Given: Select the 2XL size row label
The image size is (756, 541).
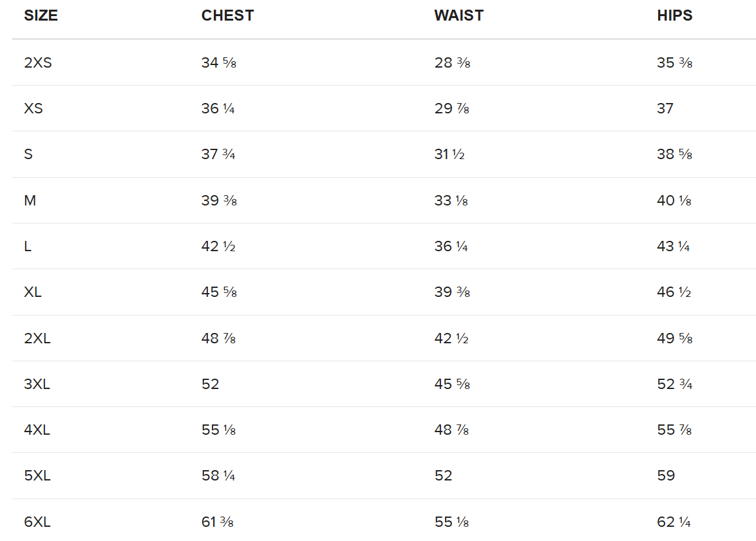Looking at the screenshot, I should (37, 338).
